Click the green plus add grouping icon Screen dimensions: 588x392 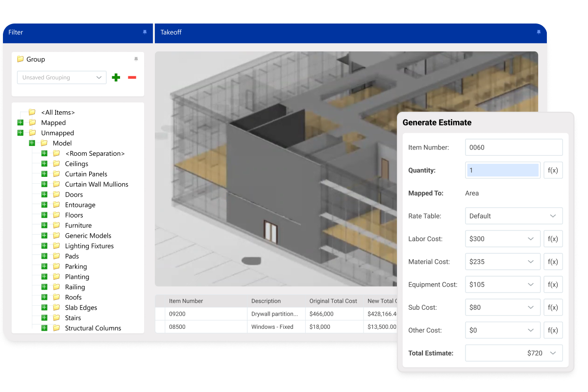pyautogui.click(x=116, y=77)
